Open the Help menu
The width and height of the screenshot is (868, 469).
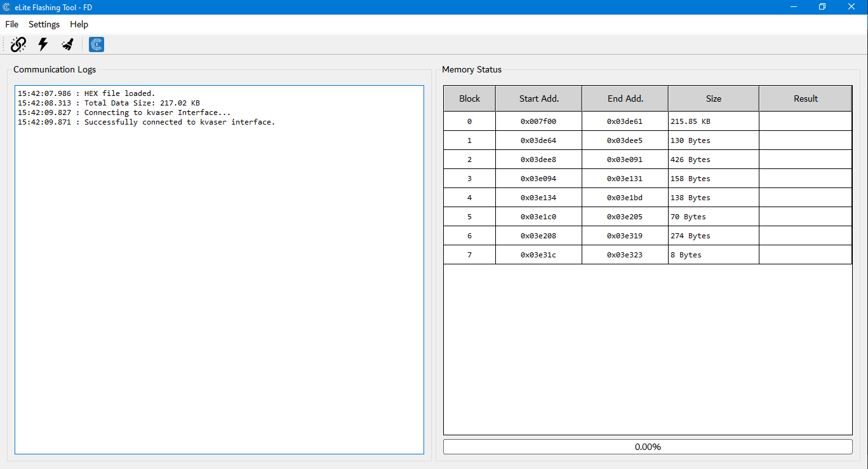pos(79,24)
